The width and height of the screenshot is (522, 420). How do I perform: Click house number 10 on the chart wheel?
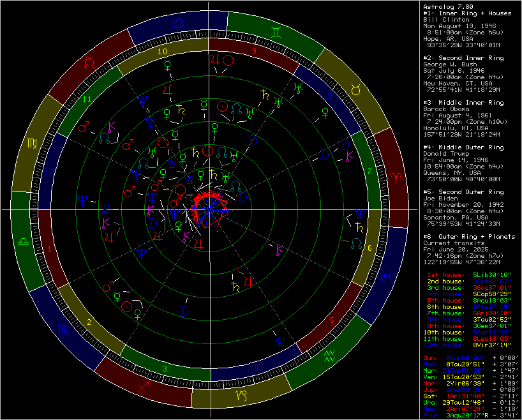pos(163,51)
